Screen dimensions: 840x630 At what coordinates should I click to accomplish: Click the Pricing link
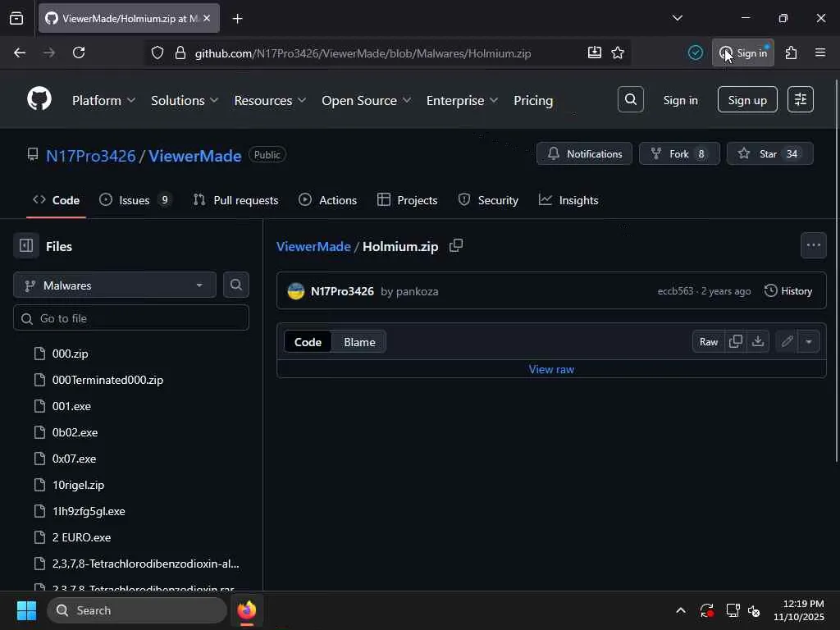tap(533, 100)
